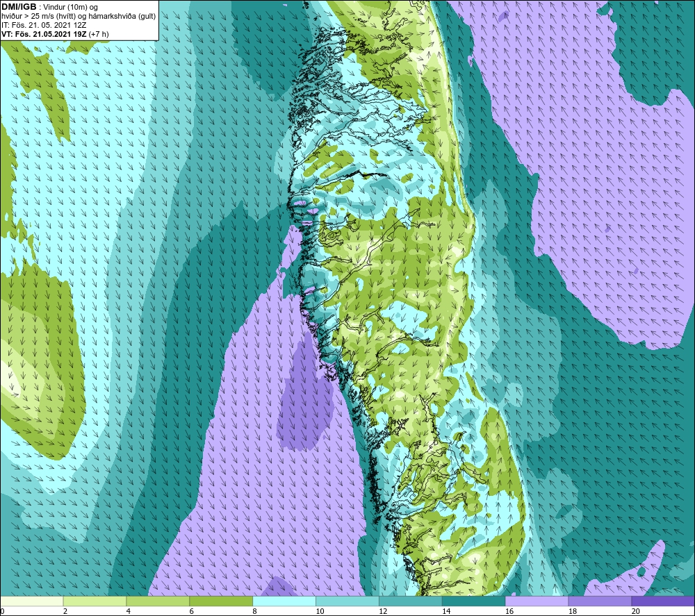
Task: Click the '(+7 h)' forecast offset text
Action: click(x=99, y=34)
